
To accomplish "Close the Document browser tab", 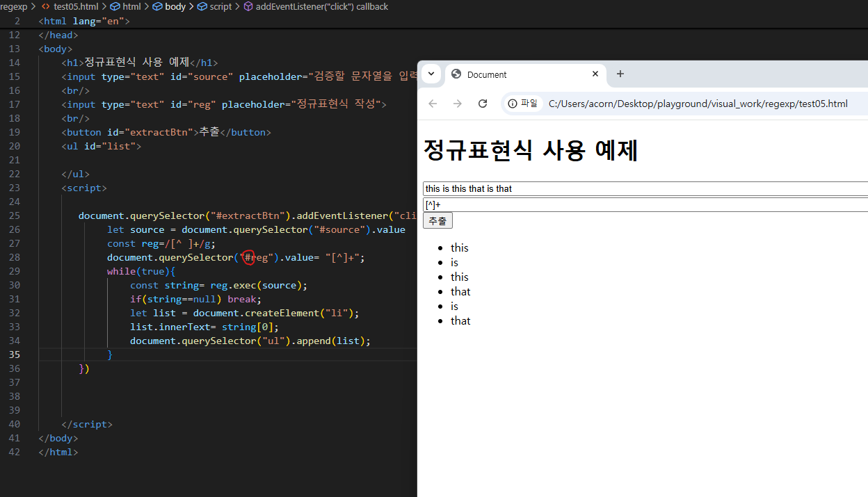I will (x=595, y=74).
